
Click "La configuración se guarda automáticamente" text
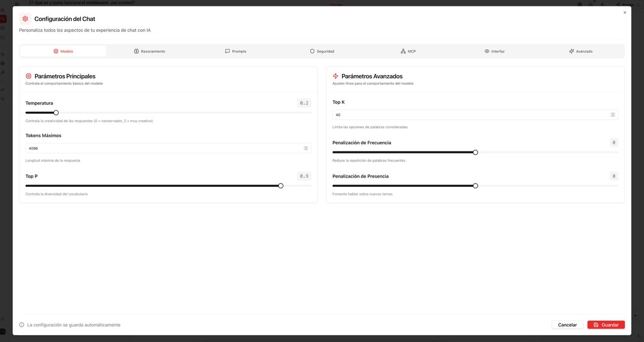coord(74,325)
